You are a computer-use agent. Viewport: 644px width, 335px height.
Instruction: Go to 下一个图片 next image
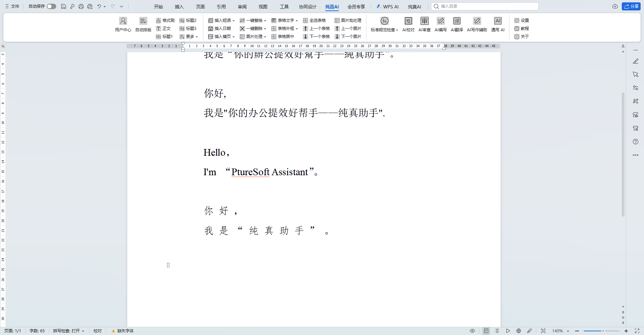348,37
